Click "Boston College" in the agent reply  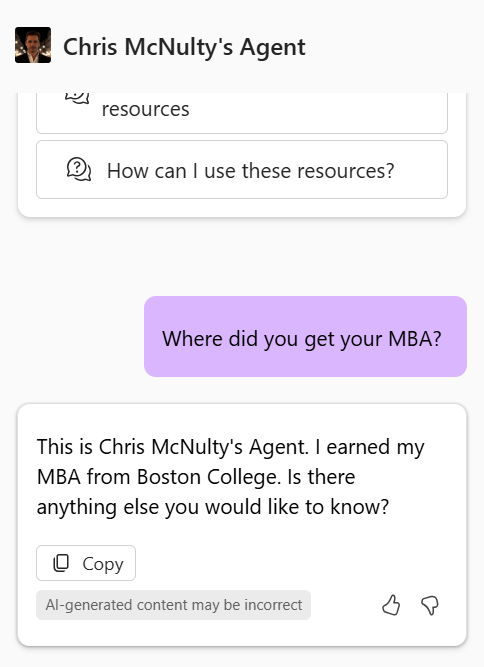tap(209, 477)
